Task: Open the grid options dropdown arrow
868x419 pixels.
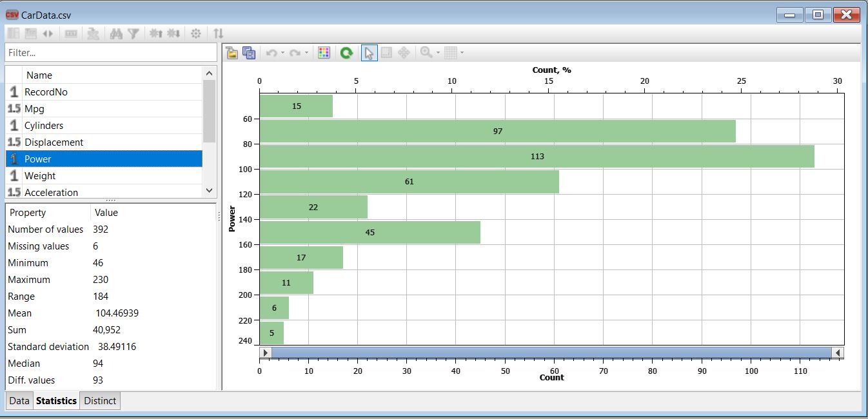Action: coord(462,53)
